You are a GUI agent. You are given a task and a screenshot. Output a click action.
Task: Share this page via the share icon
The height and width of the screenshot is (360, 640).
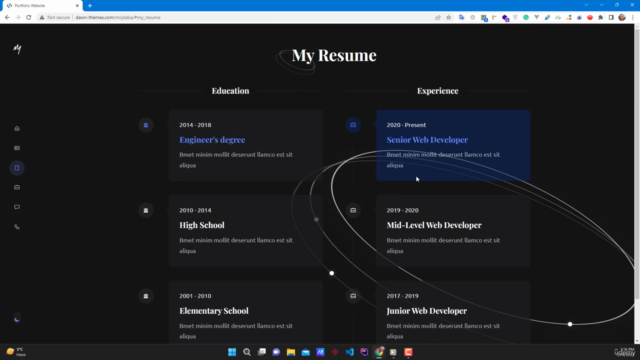(438, 18)
